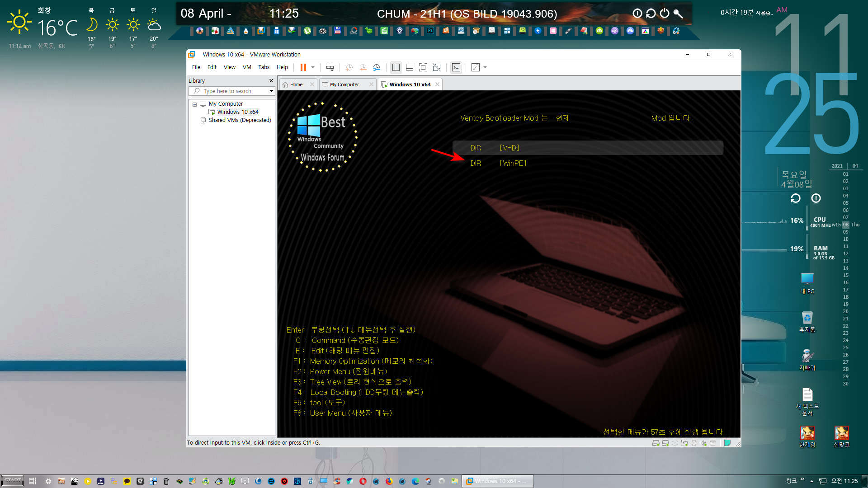Open the 휴지통 recycle bin desktop icon
Image resolution: width=868 pixels, height=488 pixels.
[807, 322]
